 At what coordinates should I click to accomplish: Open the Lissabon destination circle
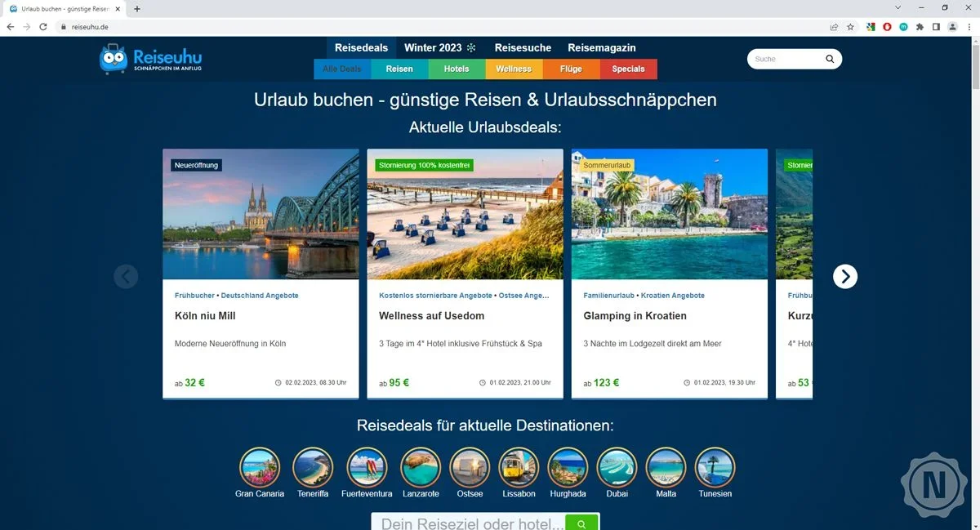tap(519, 468)
